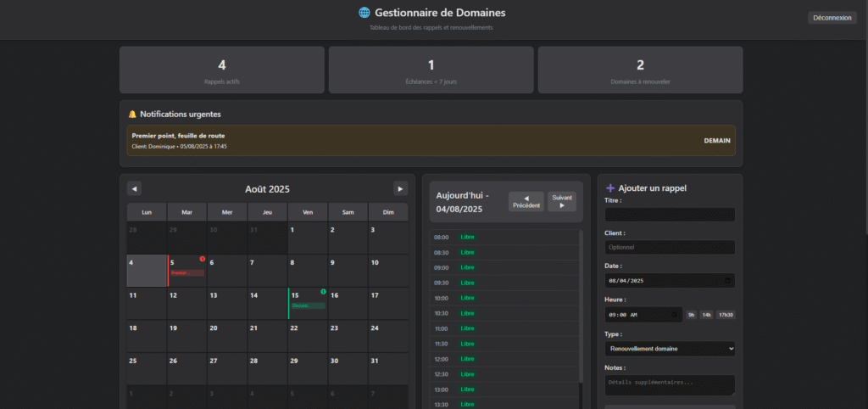Open the date picker calendar icon
The width and height of the screenshot is (868, 409).
[727, 280]
